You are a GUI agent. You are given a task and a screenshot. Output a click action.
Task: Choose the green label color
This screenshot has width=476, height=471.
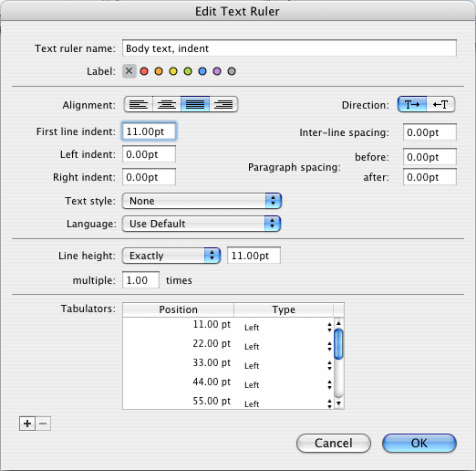click(x=188, y=71)
